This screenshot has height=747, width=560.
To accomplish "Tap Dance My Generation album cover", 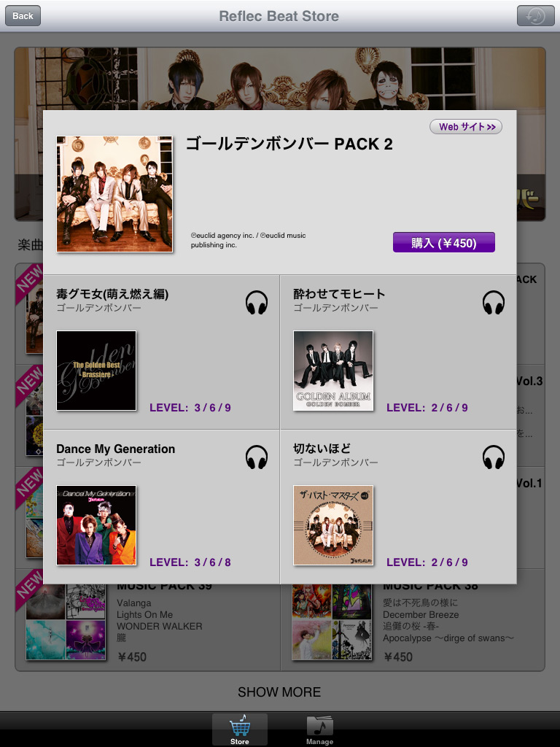I will (x=96, y=525).
